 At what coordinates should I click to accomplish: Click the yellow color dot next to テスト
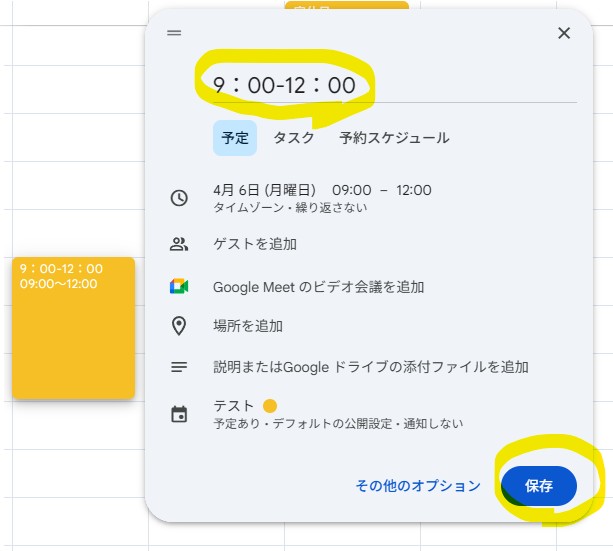[x=269, y=406]
